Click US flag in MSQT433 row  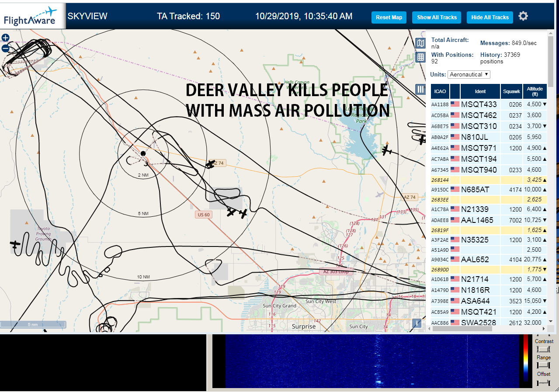click(455, 104)
